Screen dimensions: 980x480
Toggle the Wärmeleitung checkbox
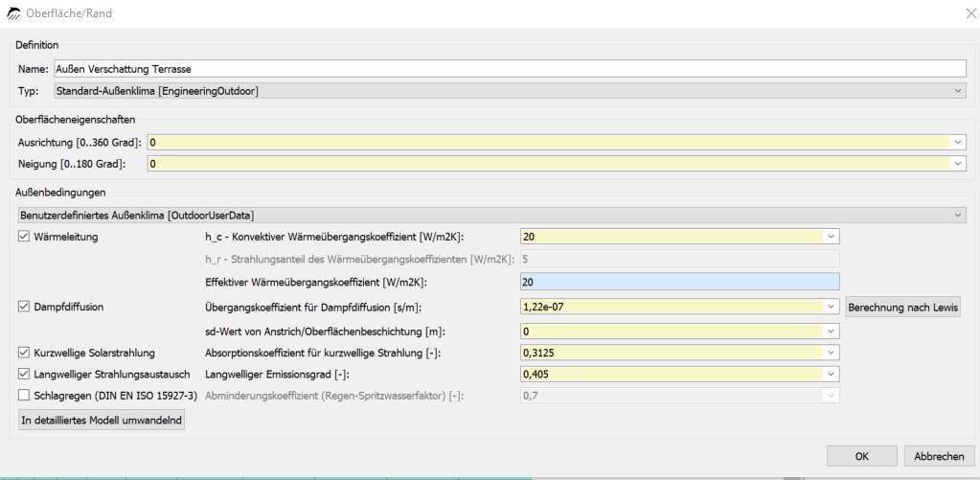pos(24,237)
